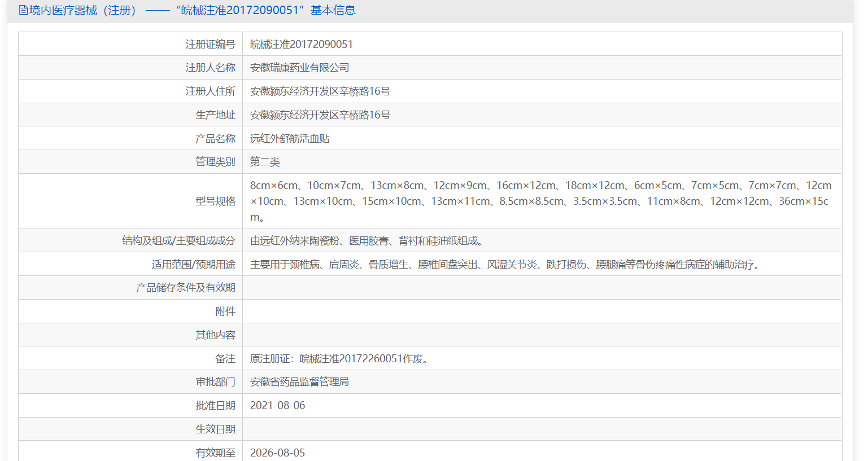Click composition text 由远红外纳米陶瓷粉
This screenshot has height=461, width=868.
tap(295, 241)
